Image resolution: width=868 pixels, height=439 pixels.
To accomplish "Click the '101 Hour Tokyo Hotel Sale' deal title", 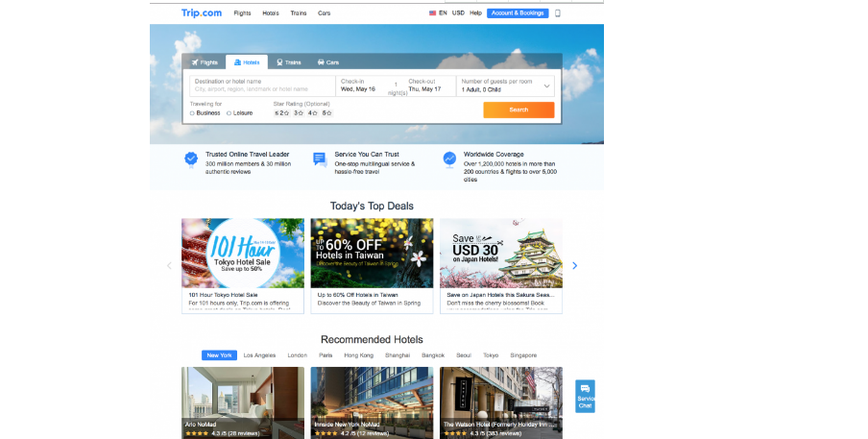I will coord(223,295).
